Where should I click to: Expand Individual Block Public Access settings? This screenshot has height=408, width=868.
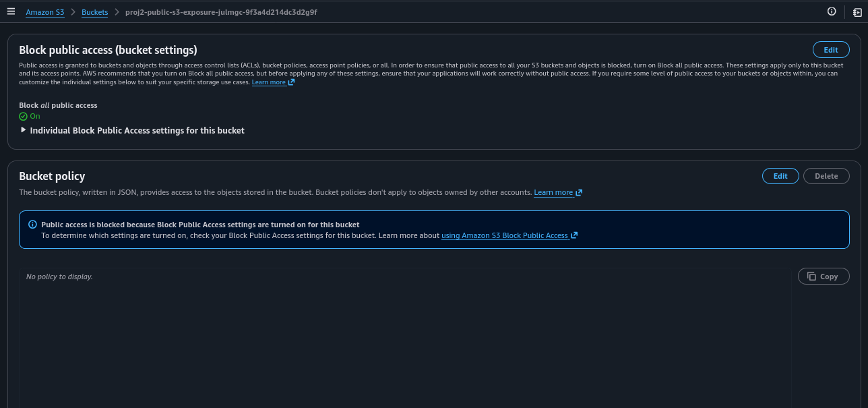(132, 130)
